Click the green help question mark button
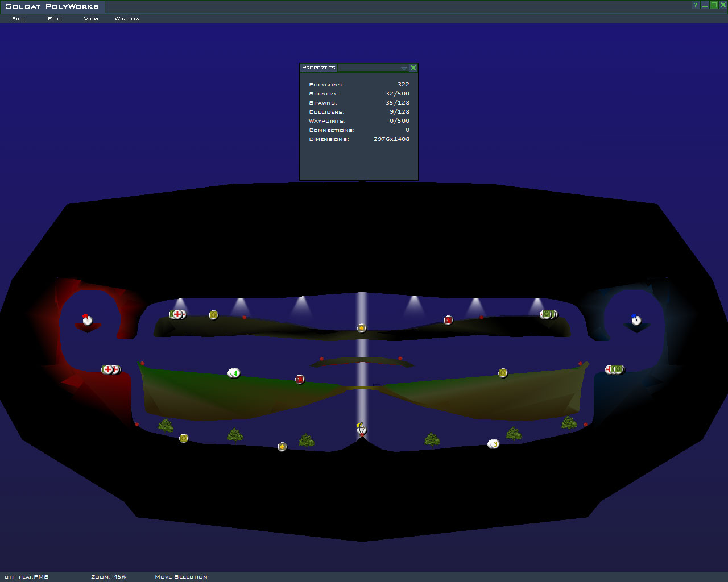728x582 pixels. 695,5
